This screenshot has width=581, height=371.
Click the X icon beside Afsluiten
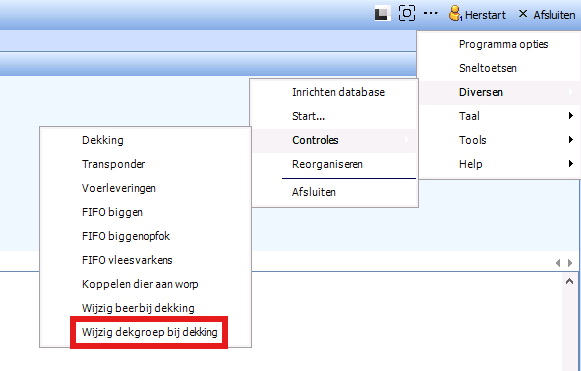[523, 14]
